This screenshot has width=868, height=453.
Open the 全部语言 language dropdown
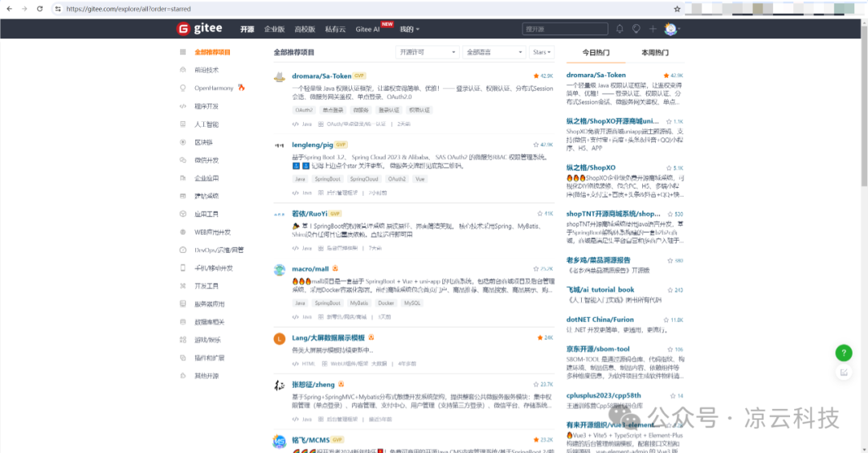[493, 52]
